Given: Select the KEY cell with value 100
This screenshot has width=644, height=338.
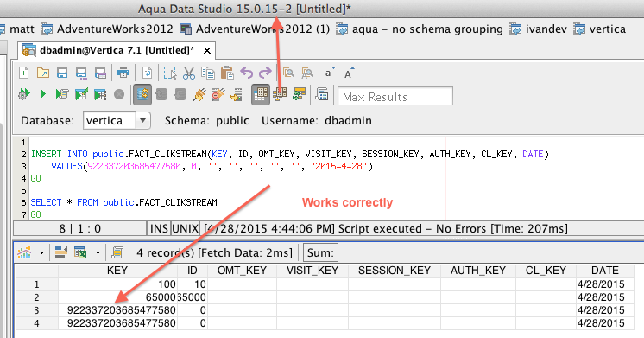Looking at the screenshot, I should coord(117,284).
